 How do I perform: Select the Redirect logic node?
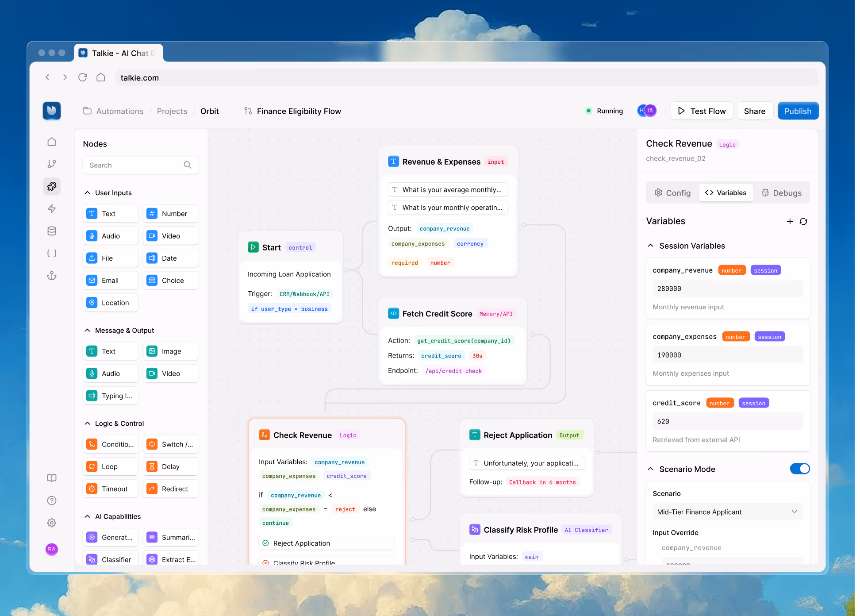click(171, 489)
